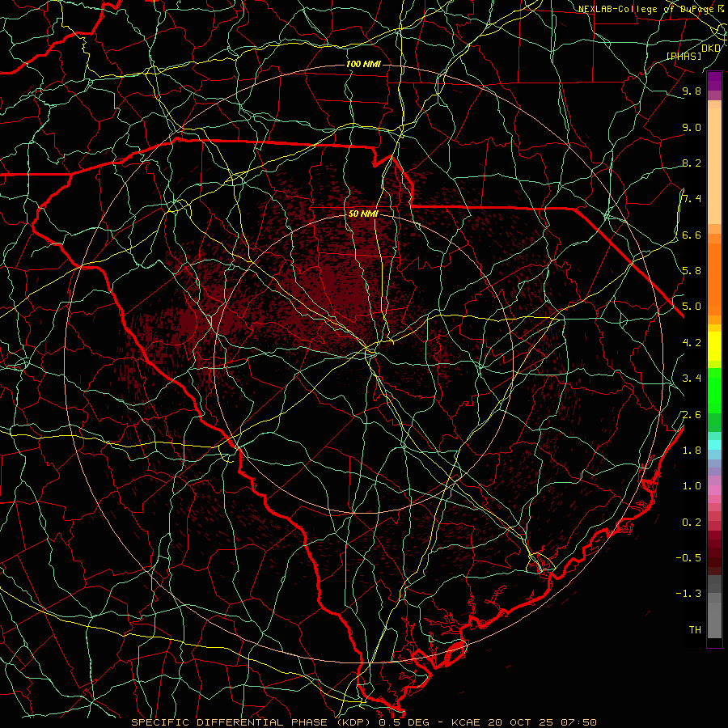This screenshot has width=728, height=728.
Task: Click the 3.4 value on the color scale
Action: tap(692, 379)
